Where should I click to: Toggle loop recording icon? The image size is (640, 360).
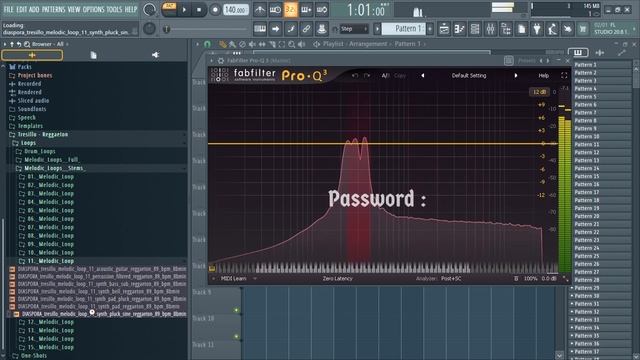[x=322, y=9]
